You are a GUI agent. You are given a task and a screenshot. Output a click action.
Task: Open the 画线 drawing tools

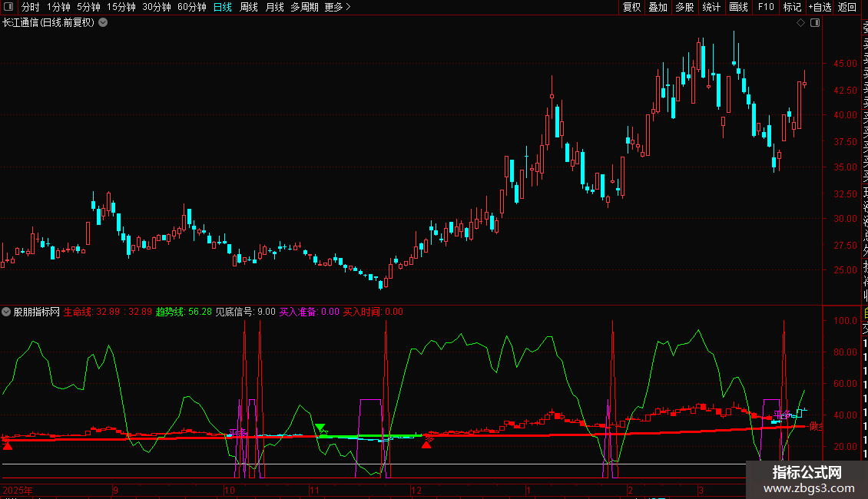738,7
